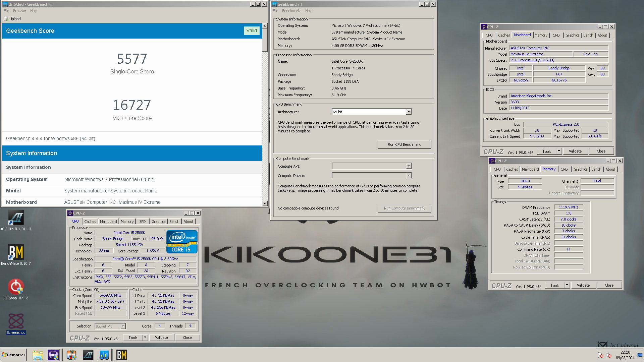Click the Geekbench 4 benchmark window title icon
Image resolution: width=644 pixels, height=362 pixels.
click(274, 4)
